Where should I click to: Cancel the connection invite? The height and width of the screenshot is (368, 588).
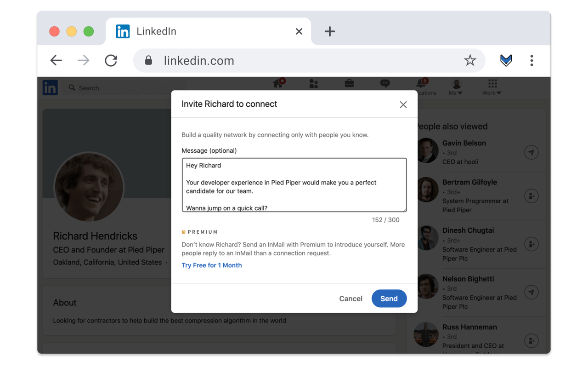351,299
